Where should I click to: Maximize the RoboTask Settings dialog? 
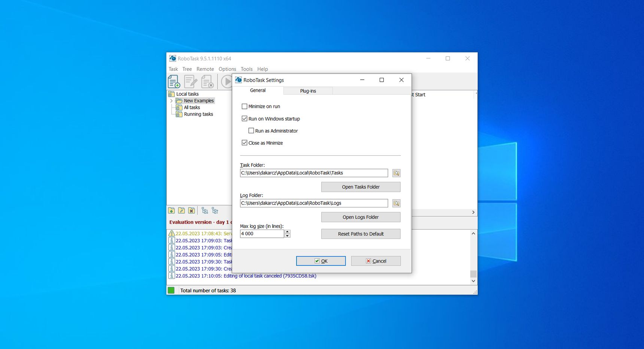382,80
